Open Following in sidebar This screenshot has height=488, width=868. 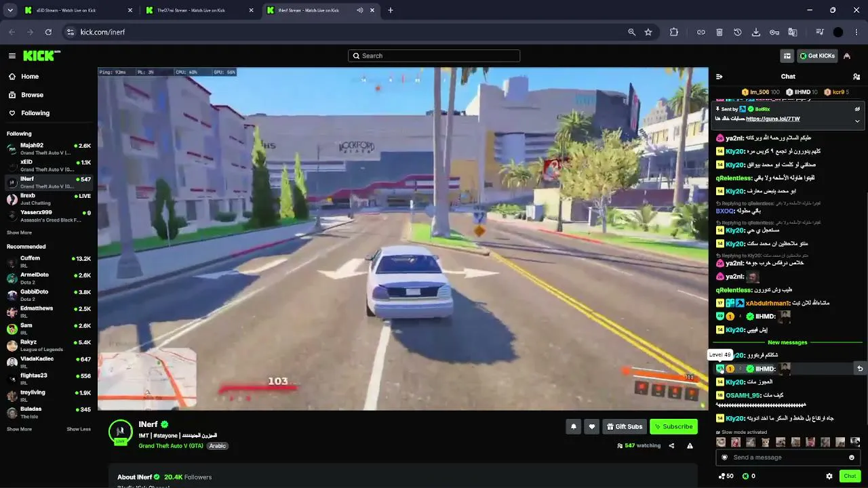click(x=35, y=113)
